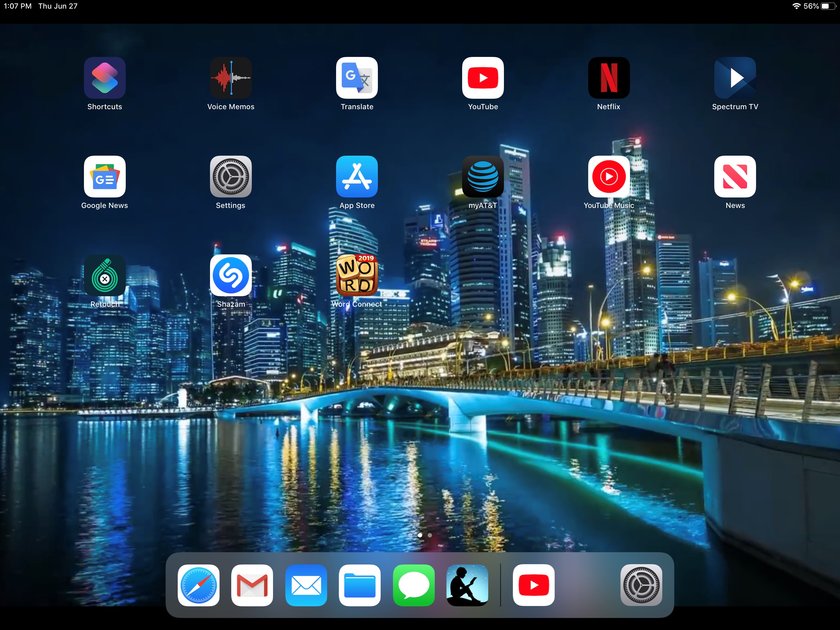Image resolution: width=840 pixels, height=630 pixels.
Task: Open the Shortcuts app
Action: tap(105, 78)
